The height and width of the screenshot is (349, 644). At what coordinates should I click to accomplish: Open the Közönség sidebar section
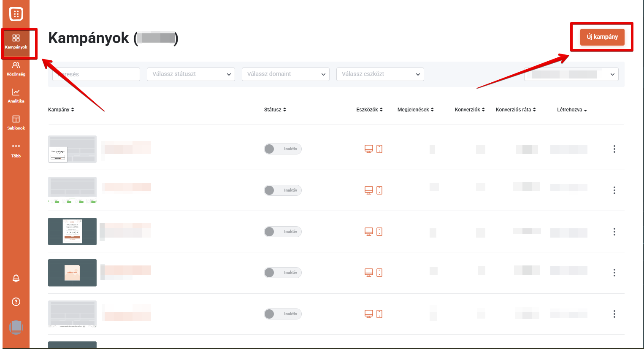tap(16, 69)
